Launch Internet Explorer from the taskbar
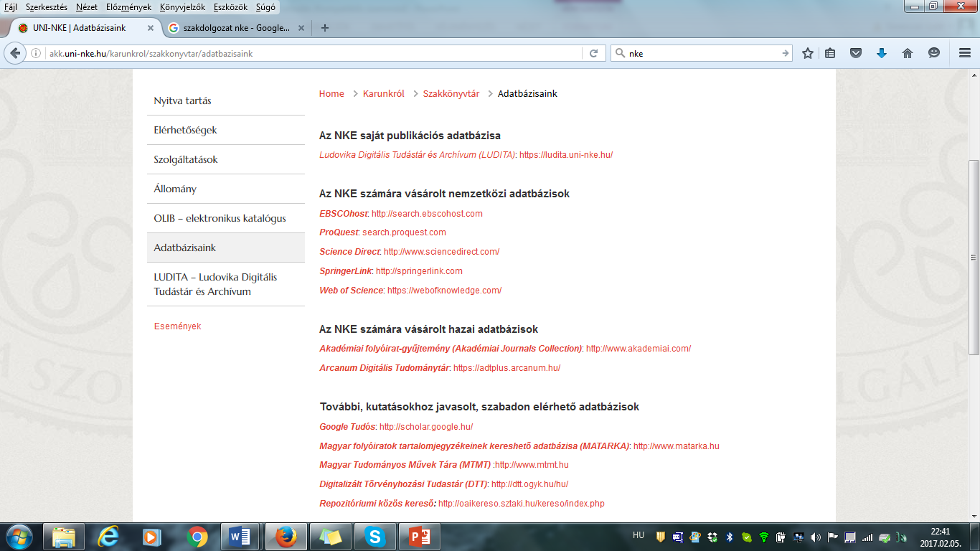The image size is (980, 551). 108,536
